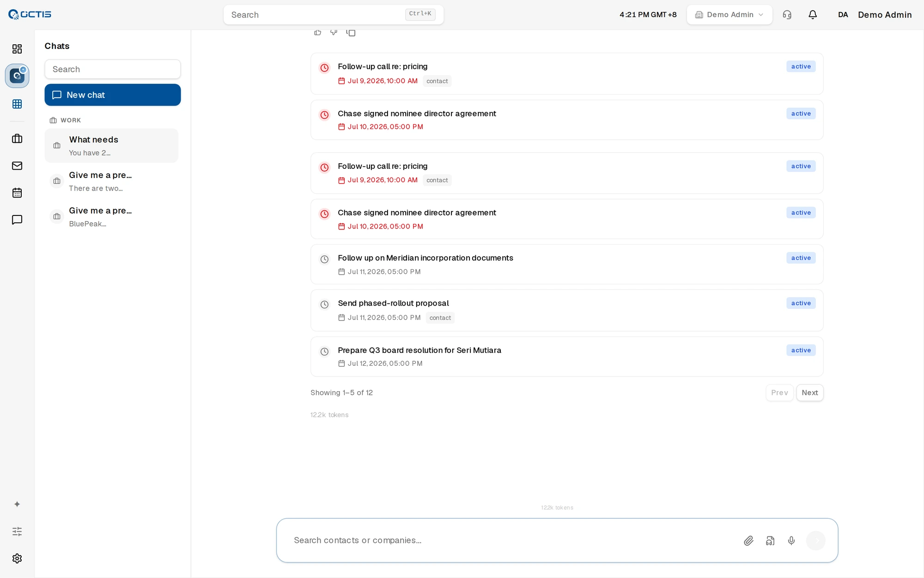Open chat with preview 'BluePeak…'
This screenshot has height=578, width=924.
point(111,217)
